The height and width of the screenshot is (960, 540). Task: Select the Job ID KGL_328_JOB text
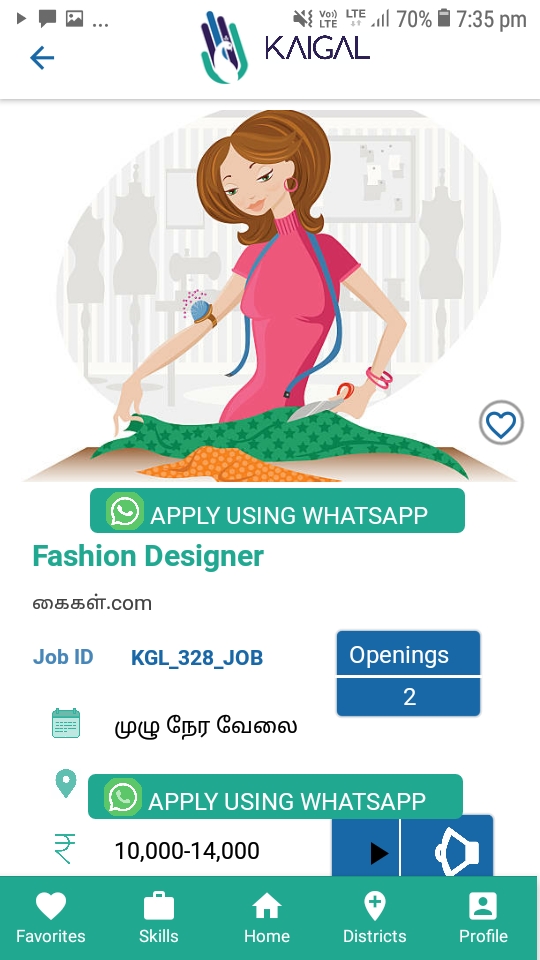[x=197, y=658]
